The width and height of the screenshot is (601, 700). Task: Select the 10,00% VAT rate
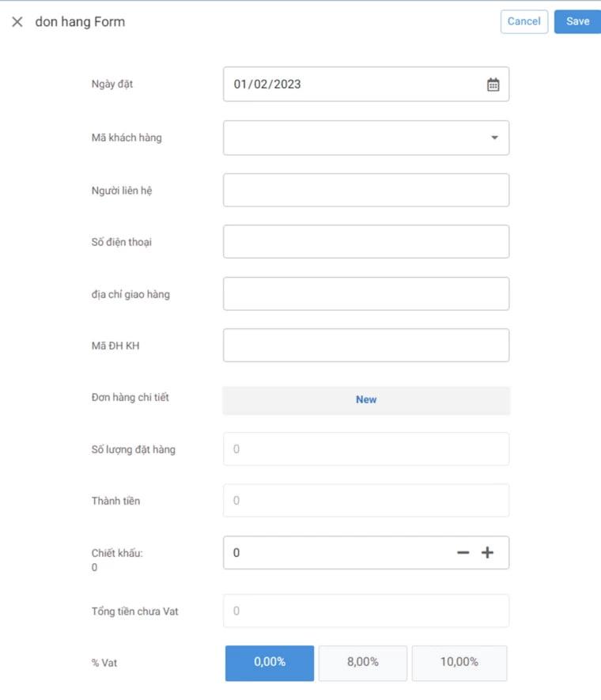pos(459,663)
